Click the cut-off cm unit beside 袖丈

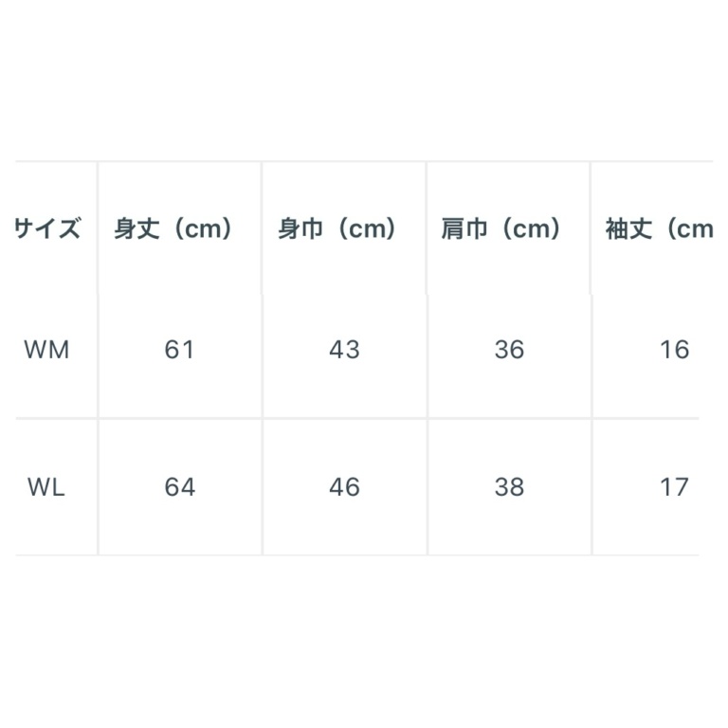[x=695, y=229]
